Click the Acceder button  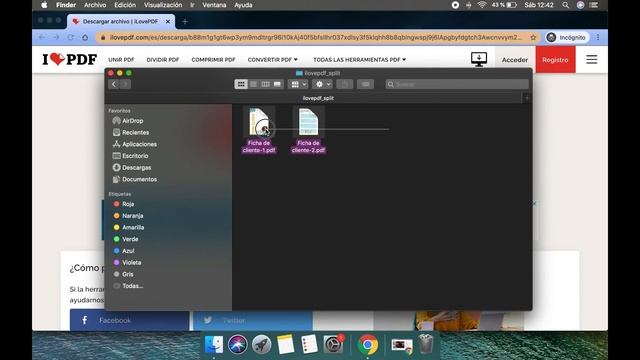coord(515,60)
